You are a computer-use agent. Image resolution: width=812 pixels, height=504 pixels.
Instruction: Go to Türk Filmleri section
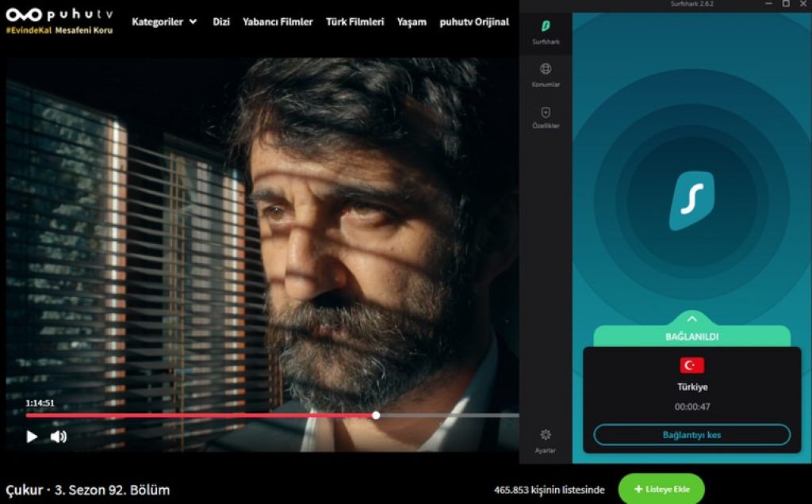[354, 21]
